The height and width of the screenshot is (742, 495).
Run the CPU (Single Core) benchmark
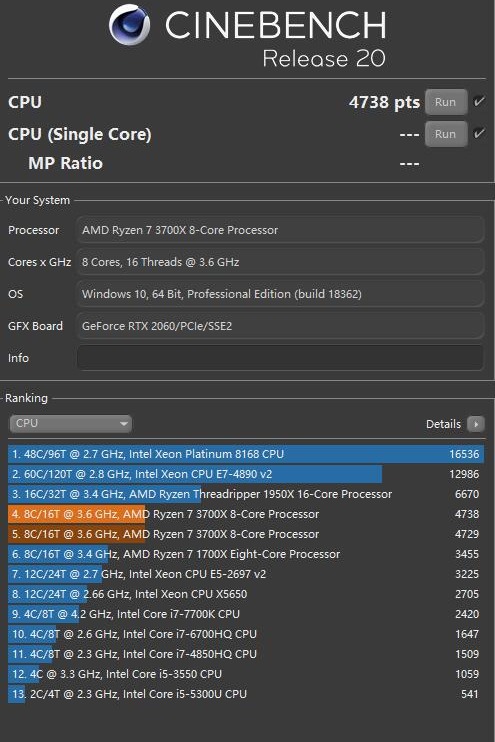pyautogui.click(x=446, y=134)
